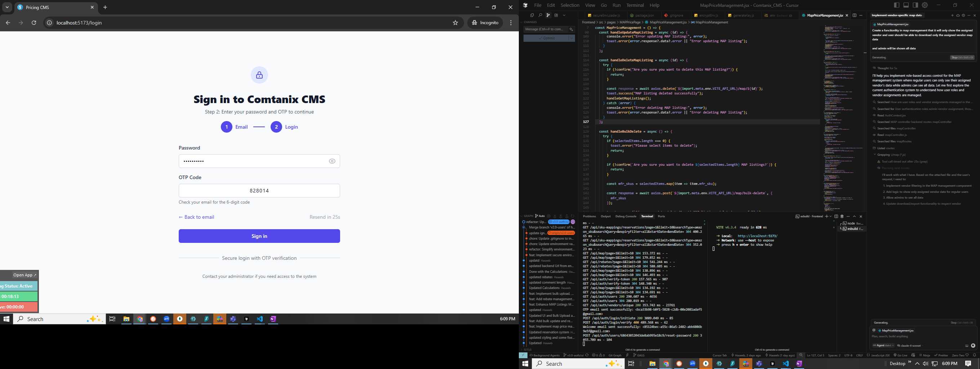
Task: Open Chrome tab search dropdown arrow
Action: tap(7, 7)
